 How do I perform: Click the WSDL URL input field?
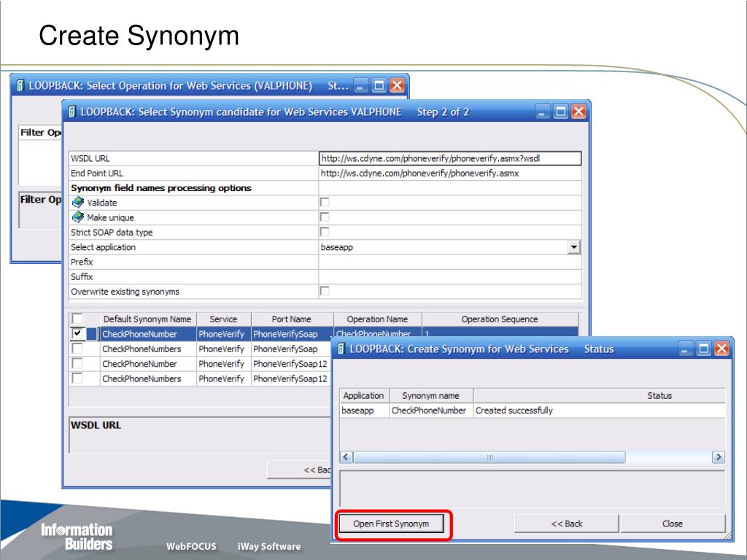coord(449,158)
